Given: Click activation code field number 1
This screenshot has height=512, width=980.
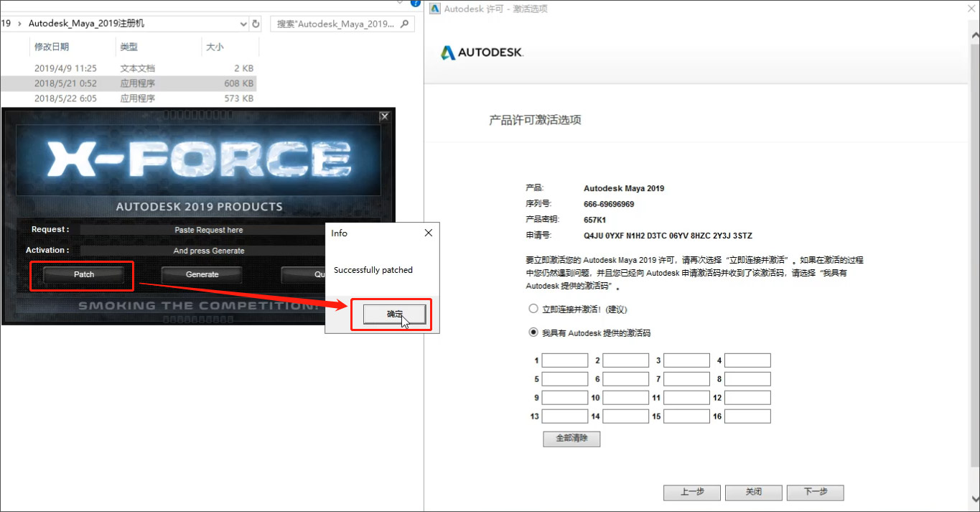Looking at the screenshot, I should 565,360.
